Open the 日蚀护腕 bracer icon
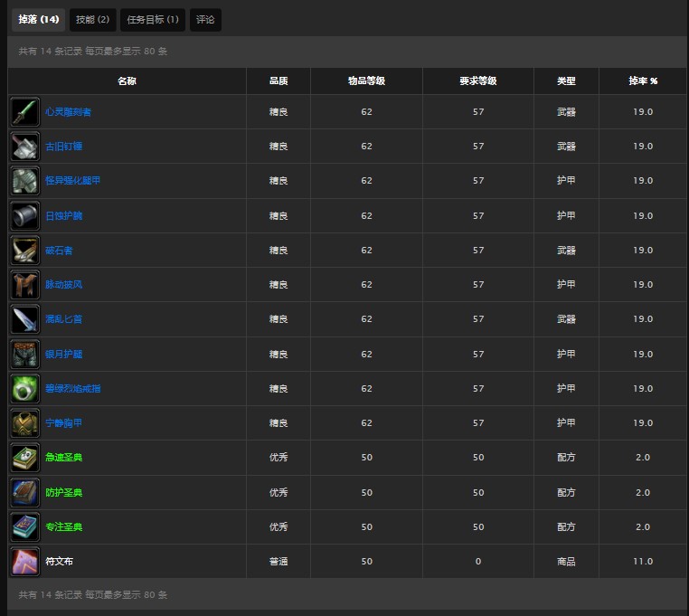689x616 pixels. tap(24, 216)
